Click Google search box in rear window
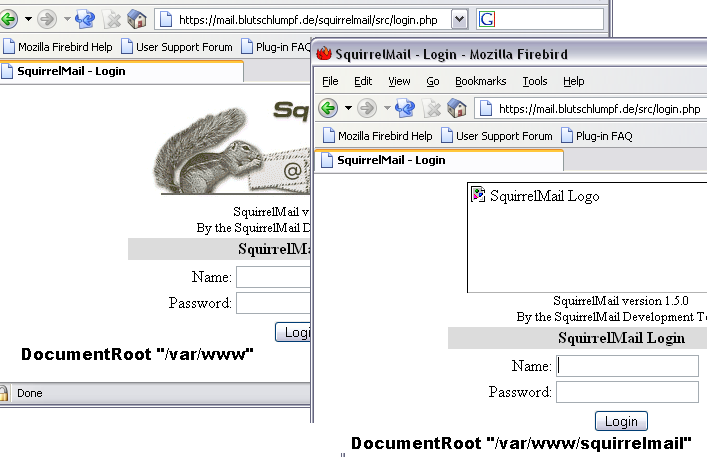The height and width of the screenshot is (465, 707). [x=540, y=20]
